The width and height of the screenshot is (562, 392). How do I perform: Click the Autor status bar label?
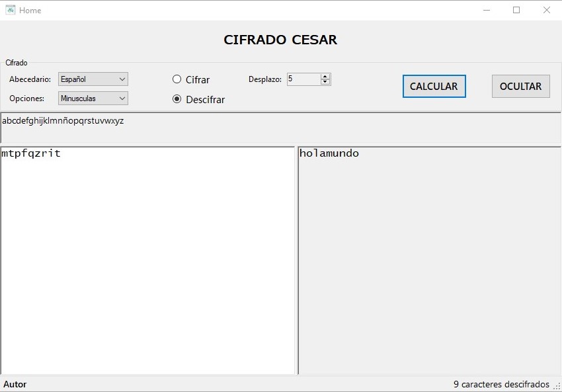click(15, 384)
